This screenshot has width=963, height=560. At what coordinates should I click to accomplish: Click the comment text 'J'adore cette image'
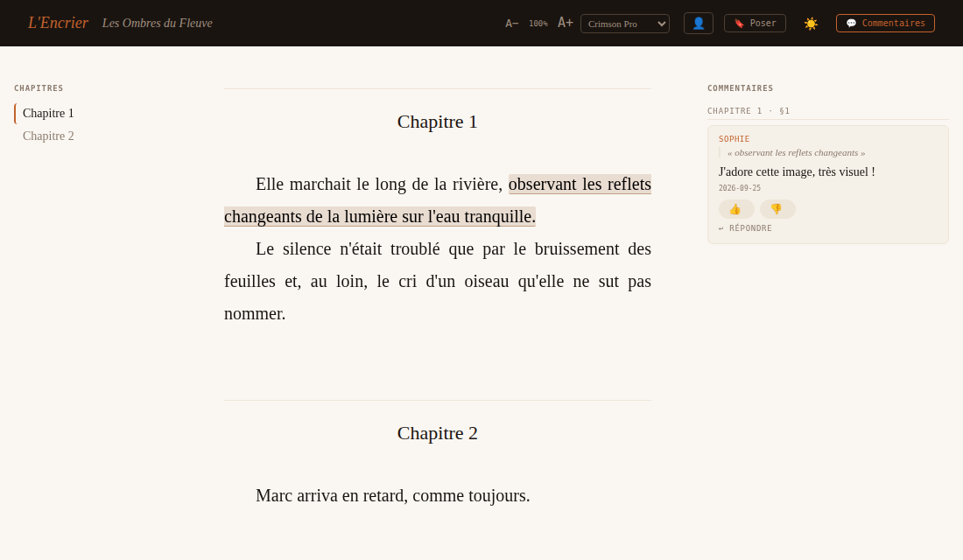coord(797,171)
